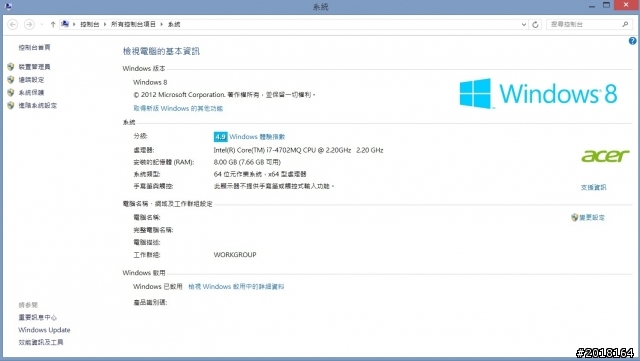Image resolution: width=640 pixels, height=361 pixels.
Task: Click 變更設定 link
Action: (592, 218)
